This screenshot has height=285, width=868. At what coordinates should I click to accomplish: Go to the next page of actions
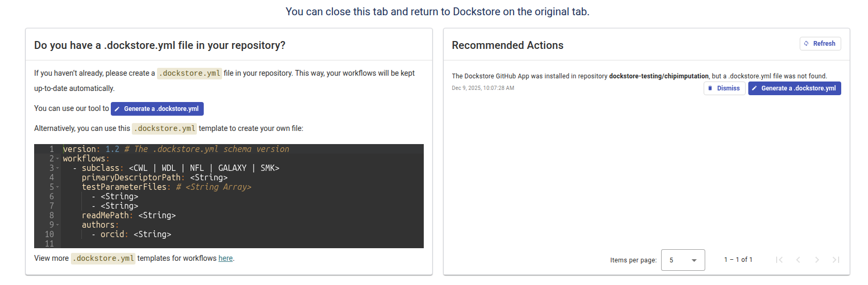pos(817,260)
